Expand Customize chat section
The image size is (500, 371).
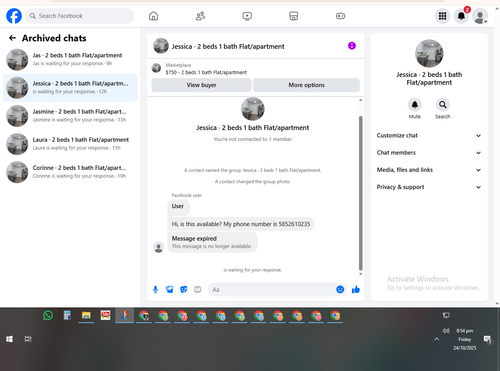coord(429,135)
